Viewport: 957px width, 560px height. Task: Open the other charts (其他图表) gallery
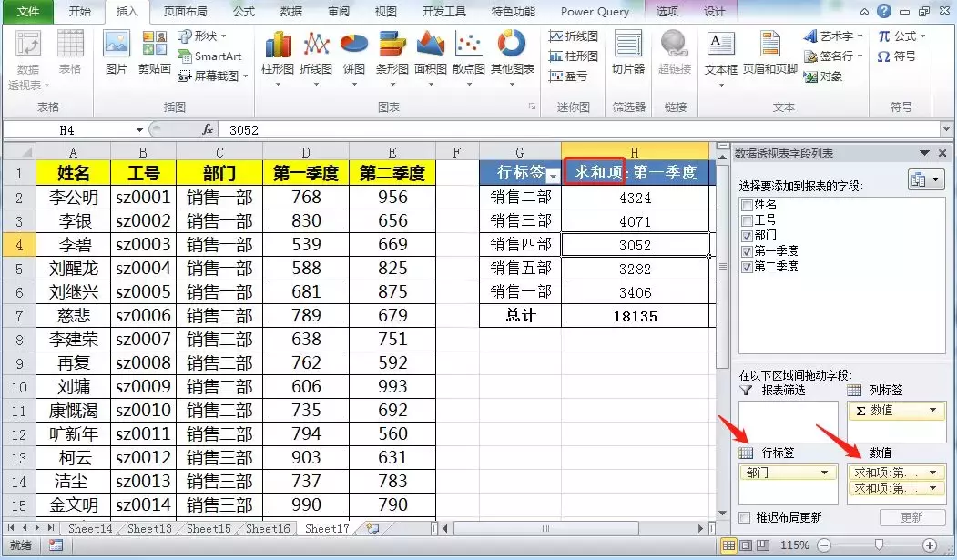(x=512, y=58)
